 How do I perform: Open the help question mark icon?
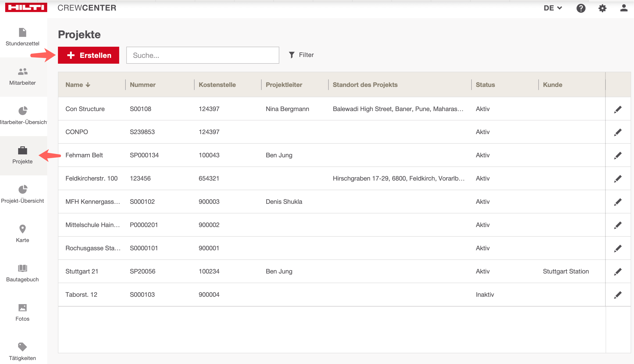point(581,8)
